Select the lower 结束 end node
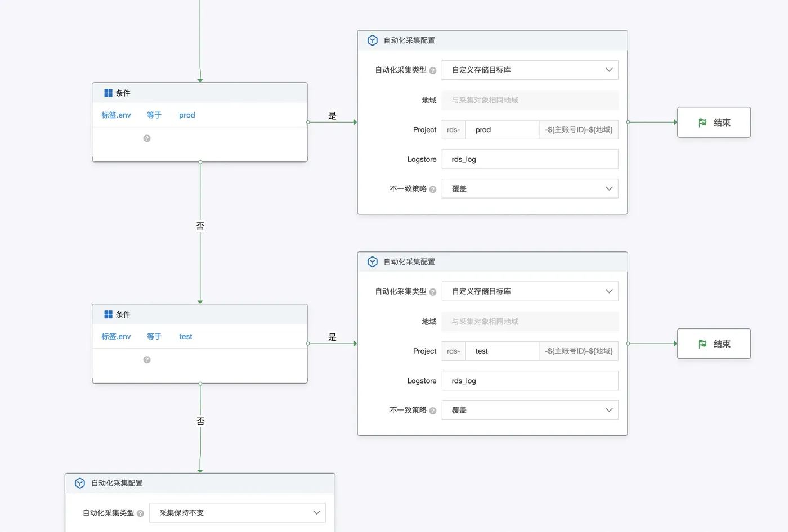This screenshot has height=532, width=788. click(714, 344)
